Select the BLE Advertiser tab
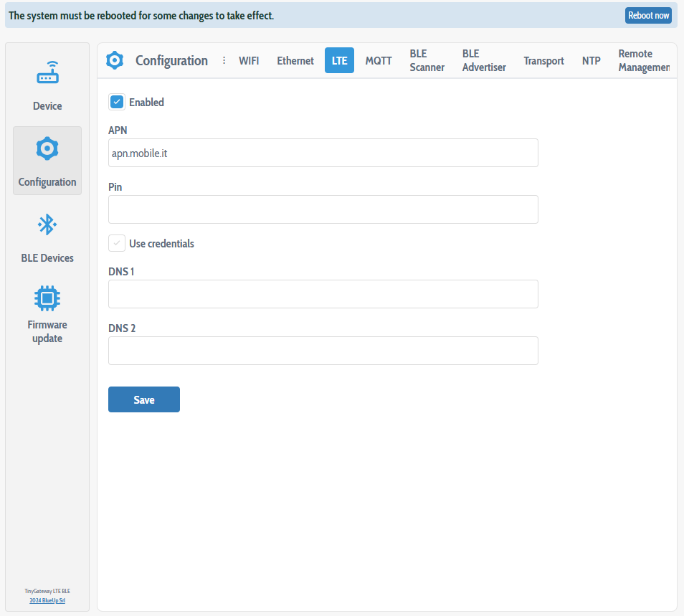Image resolution: width=684 pixels, height=616 pixels. tap(484, 61)
